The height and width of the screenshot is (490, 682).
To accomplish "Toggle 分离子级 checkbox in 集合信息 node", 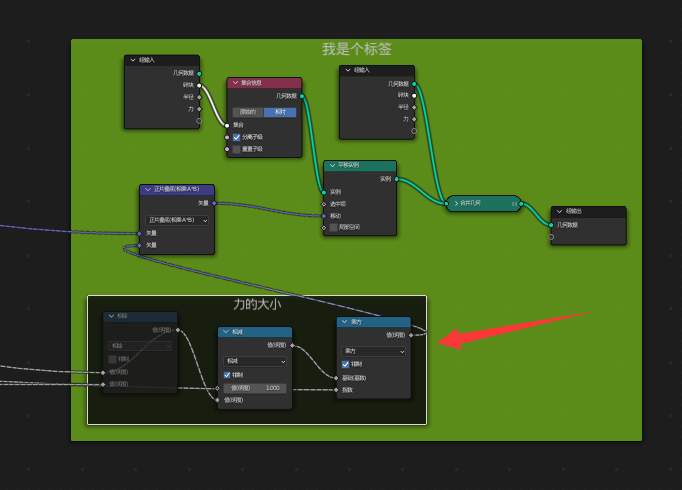I will click(236, 137).
